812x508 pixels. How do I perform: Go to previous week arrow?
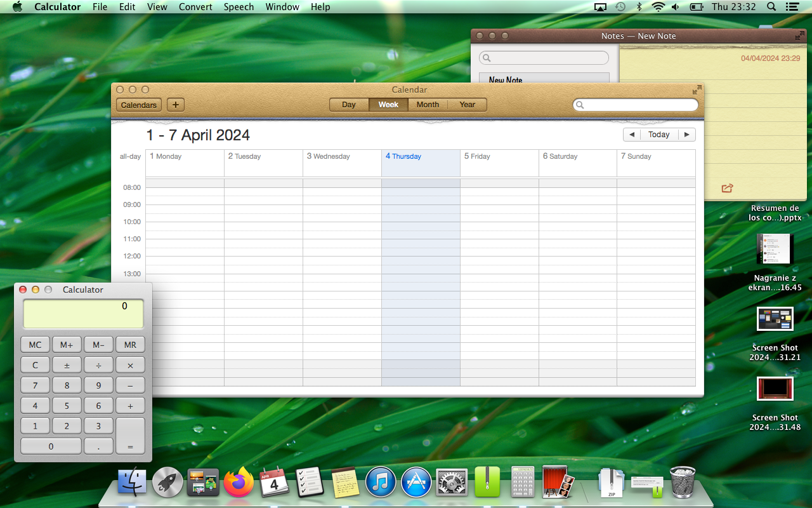click(632, 135)
